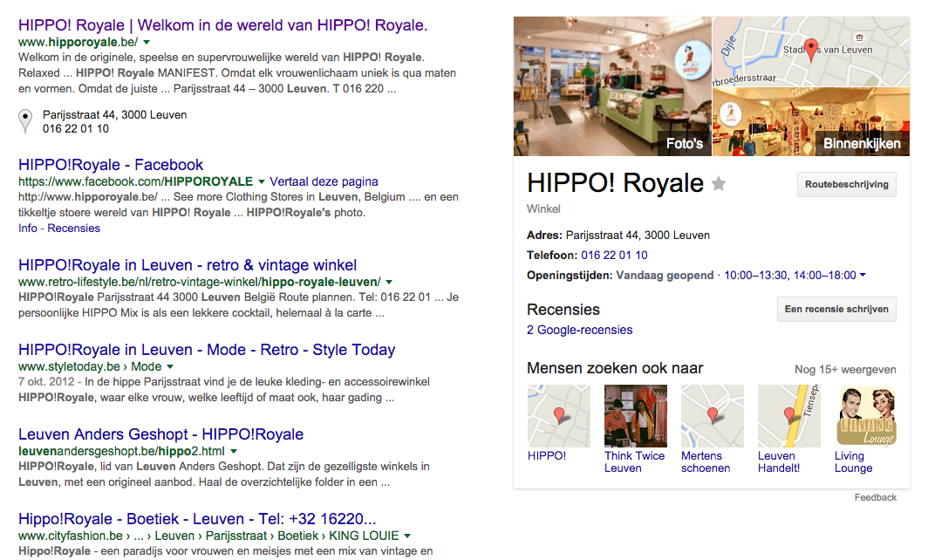Click the Mensen zoeken ook naar heading
Screen dimensions: 928x560
[615, 369]
